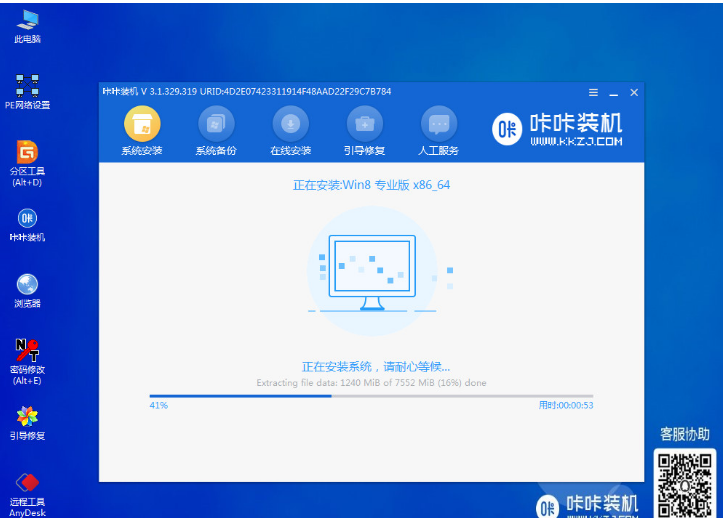This screenshot has width=723, height=518.
Task: Open the 系统安装 tab icon
Action: point(142,125)
